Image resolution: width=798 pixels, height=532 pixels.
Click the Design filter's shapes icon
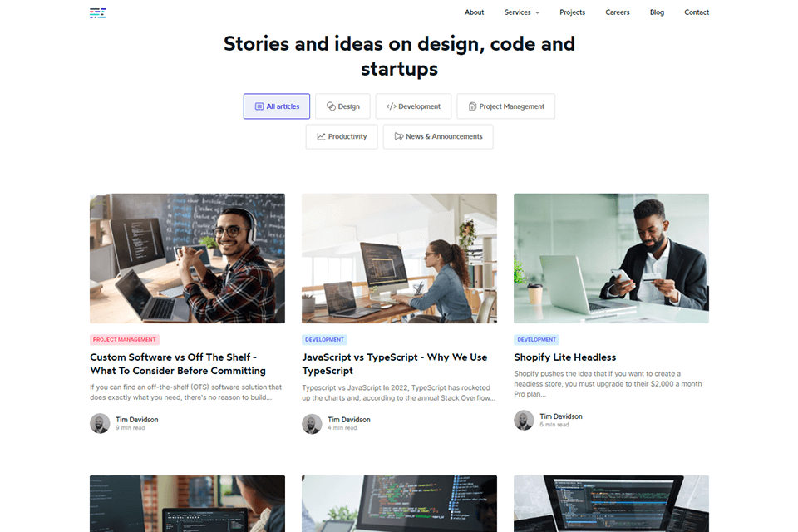[331, 106]
